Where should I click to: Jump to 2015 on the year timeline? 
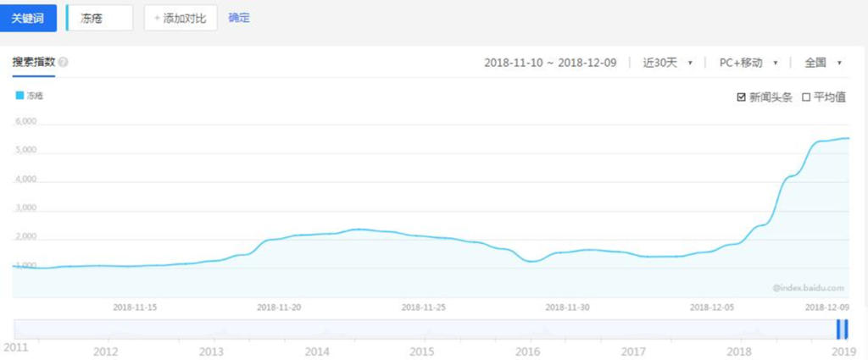pos(422,351)
